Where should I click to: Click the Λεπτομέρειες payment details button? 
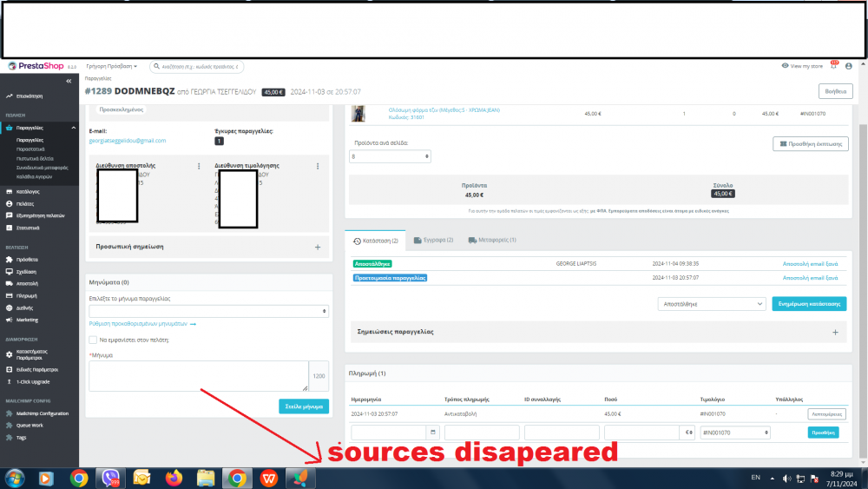[x=826, y=414]
